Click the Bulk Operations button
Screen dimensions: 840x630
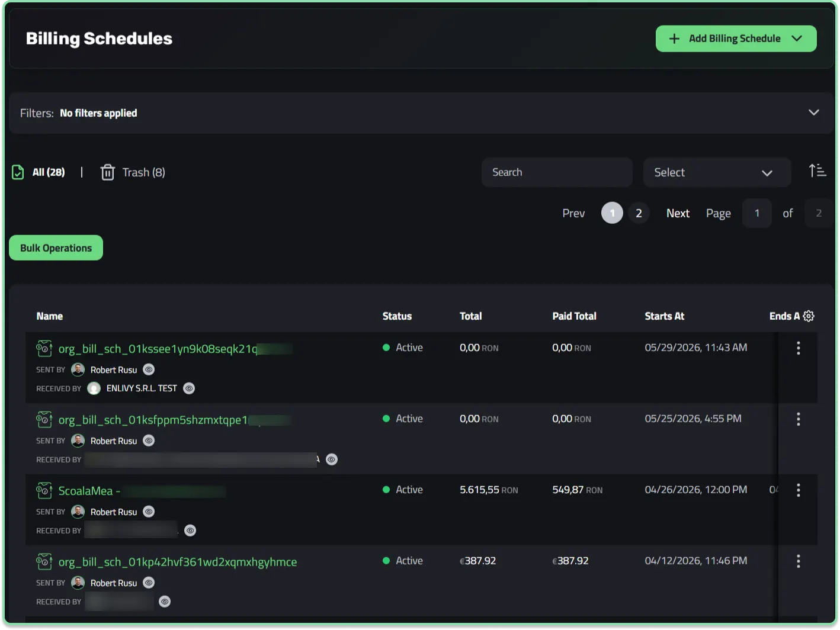(x=56, y=248)
